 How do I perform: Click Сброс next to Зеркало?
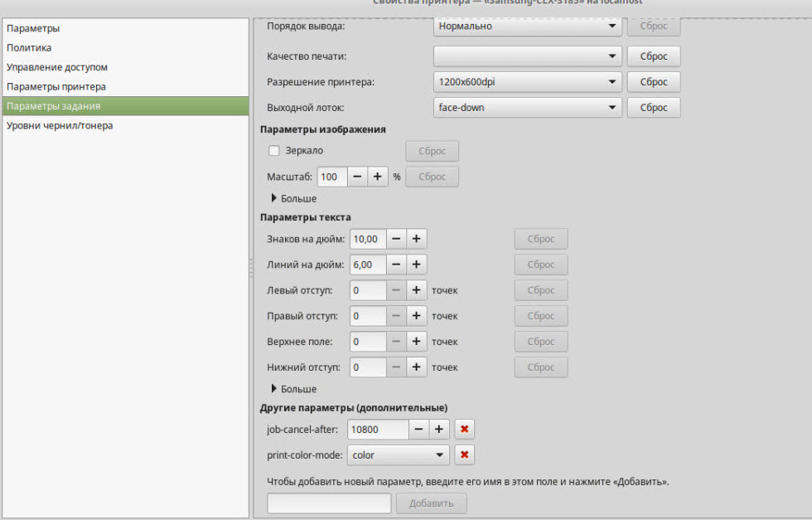click(x=432, y=151)
